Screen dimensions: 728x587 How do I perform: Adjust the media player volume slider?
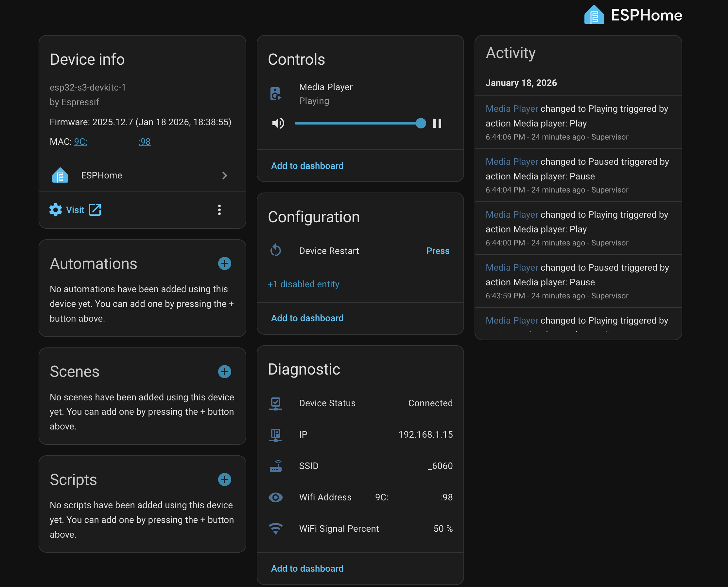click(x=360, y=123)
